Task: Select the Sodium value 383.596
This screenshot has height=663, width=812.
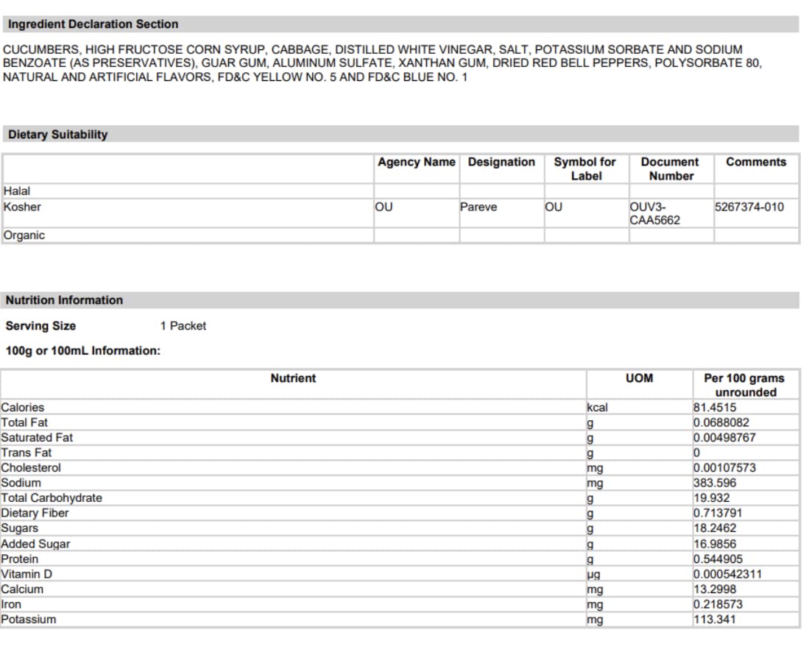Action: (x=715, y=483)
